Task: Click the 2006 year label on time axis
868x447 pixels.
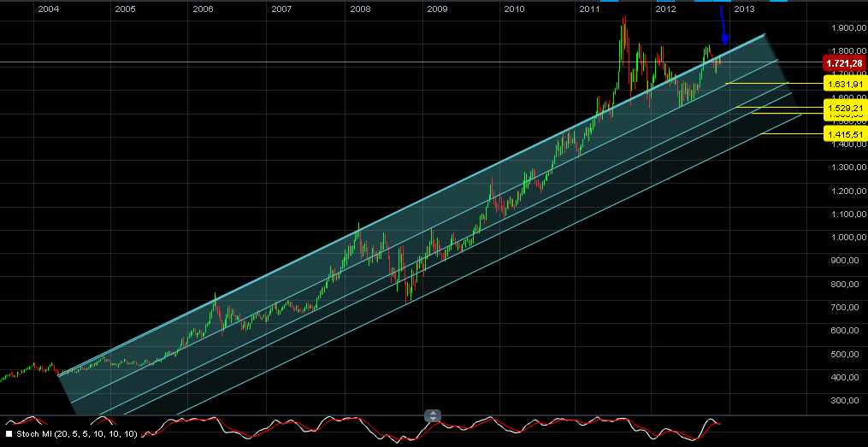Action: [203, 9]
